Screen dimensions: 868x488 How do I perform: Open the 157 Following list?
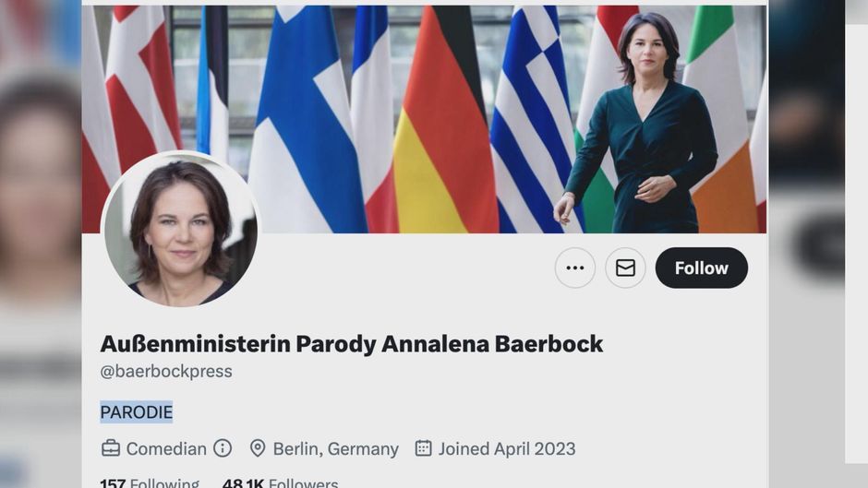[150, 482]
